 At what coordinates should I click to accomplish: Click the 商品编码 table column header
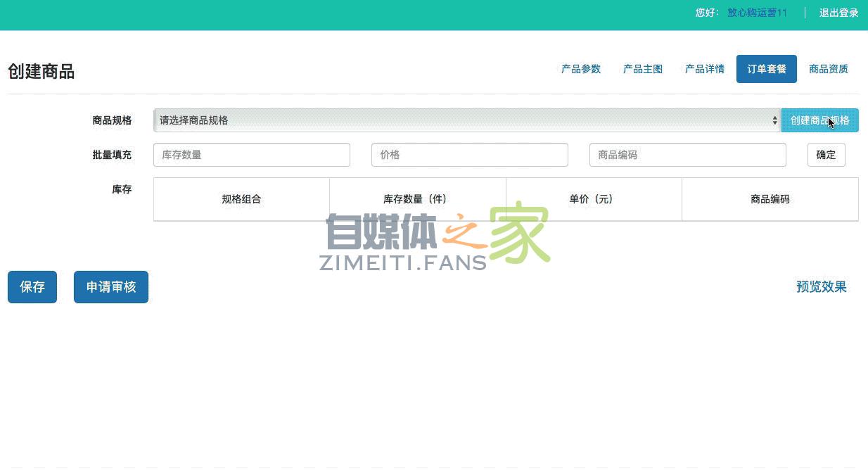coord(770,199)
